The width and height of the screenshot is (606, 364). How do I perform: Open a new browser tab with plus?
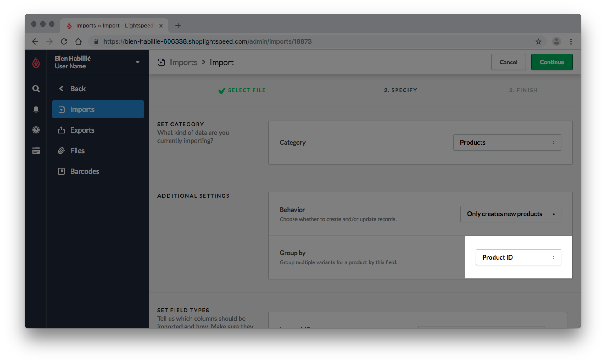178,26
